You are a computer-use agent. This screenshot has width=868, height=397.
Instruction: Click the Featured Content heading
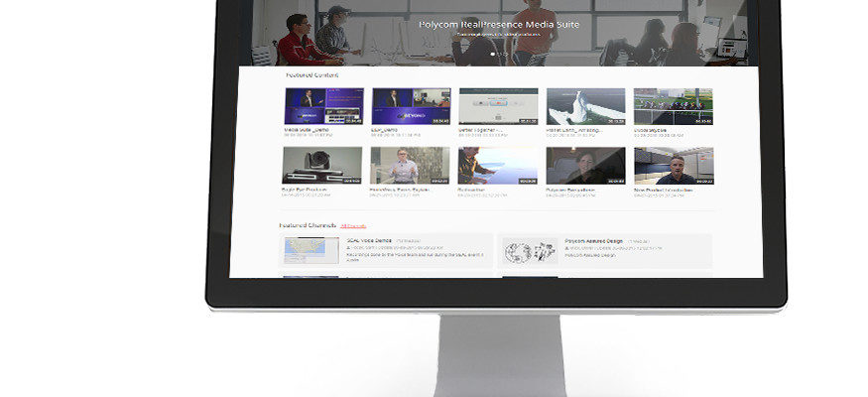click(311, 74)
